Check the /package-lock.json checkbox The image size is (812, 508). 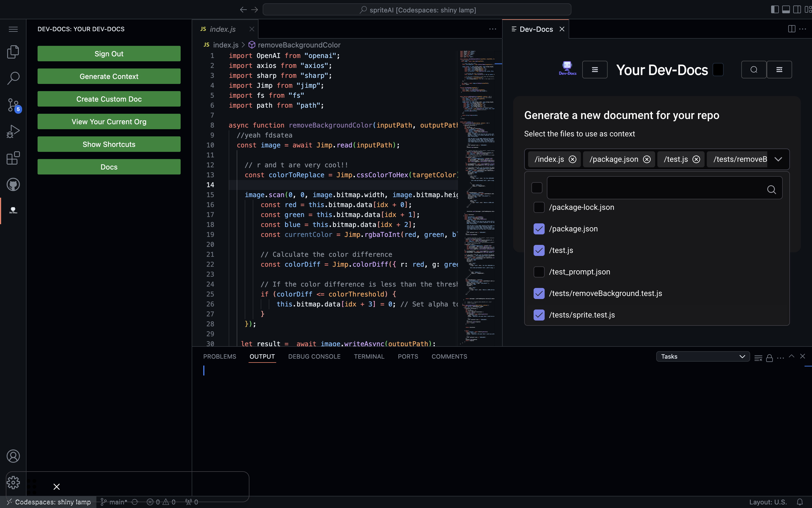tap(539, 207)
